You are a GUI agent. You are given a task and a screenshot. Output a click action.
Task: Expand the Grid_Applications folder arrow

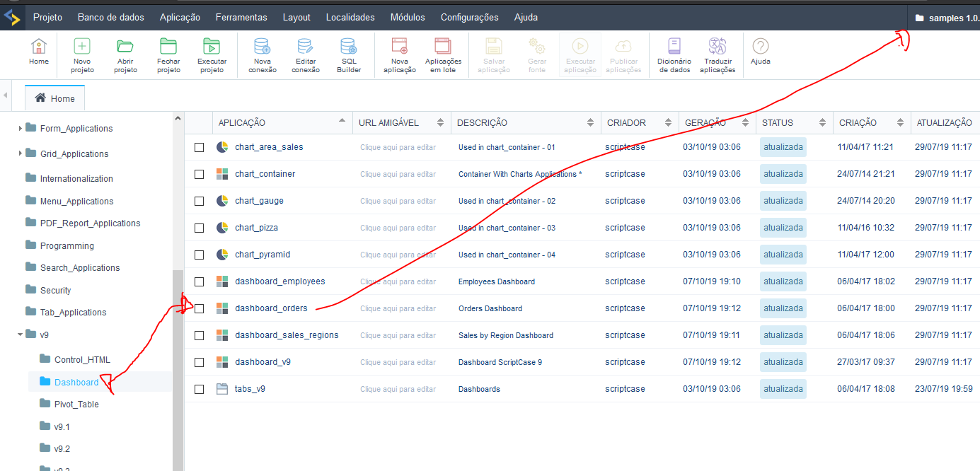[20, 153]
